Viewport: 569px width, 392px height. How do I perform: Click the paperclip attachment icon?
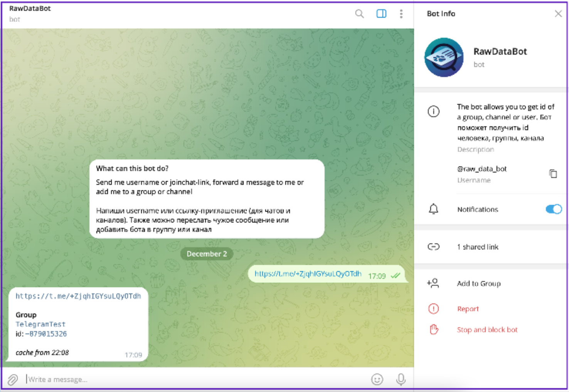[13, 380]
